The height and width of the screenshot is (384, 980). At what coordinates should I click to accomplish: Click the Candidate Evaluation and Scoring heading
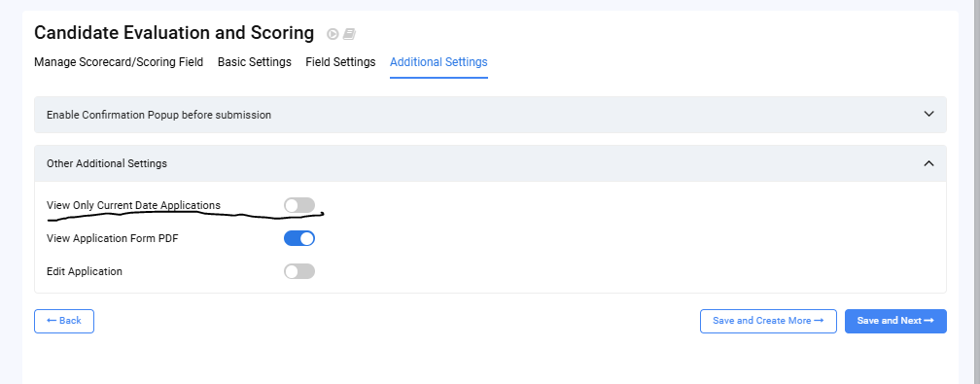[x=174, y=32]
